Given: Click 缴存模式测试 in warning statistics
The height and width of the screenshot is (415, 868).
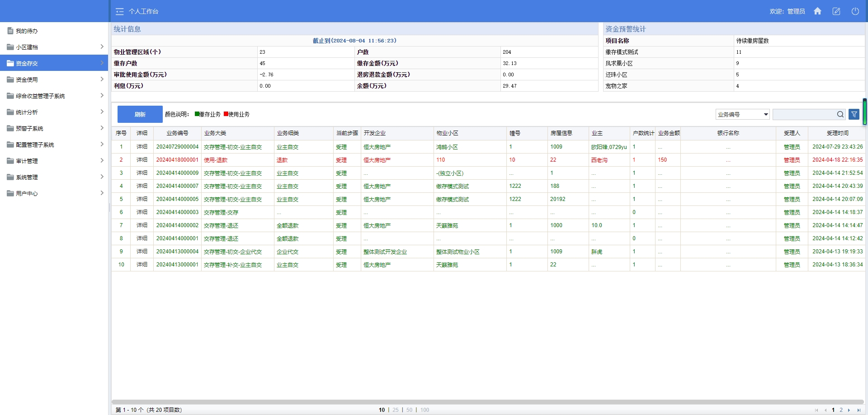Looking at the screenshot, I should coord(622,52).
